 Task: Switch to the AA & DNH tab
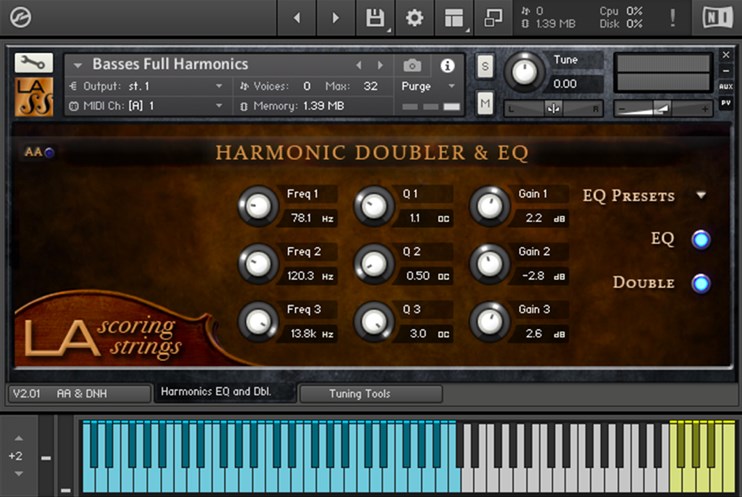80,393
